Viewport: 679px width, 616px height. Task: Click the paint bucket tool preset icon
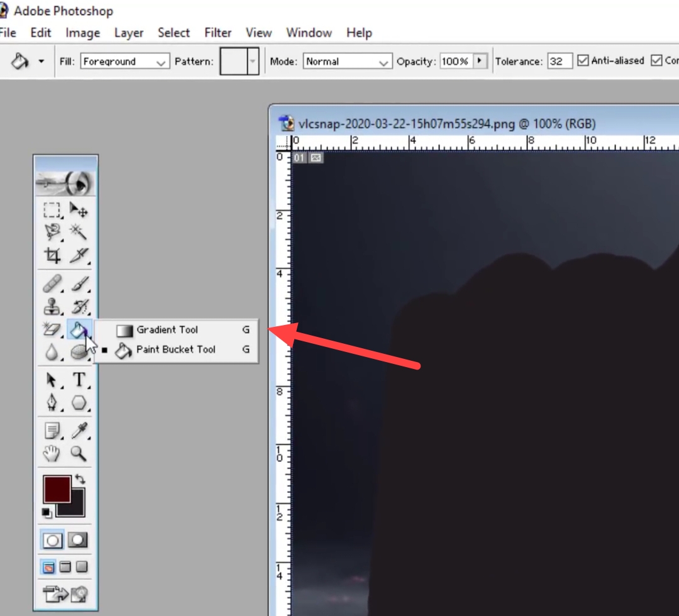19,61
